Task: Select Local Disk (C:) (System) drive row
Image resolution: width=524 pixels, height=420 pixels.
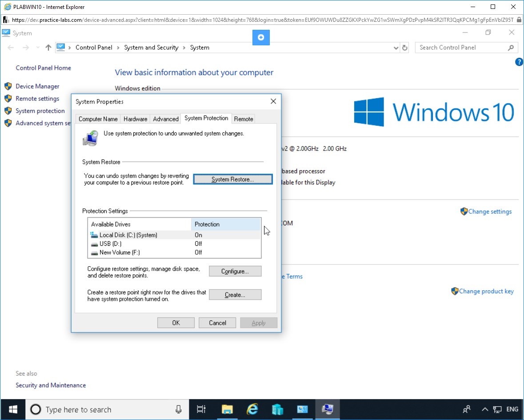Action: 174,235
